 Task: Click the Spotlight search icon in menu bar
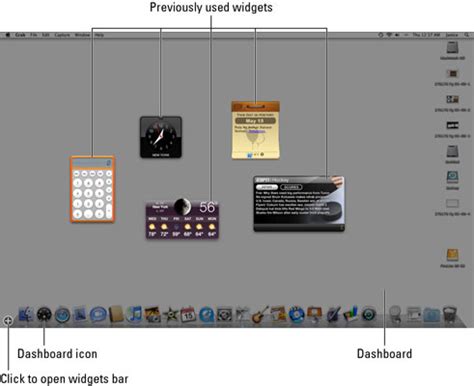pos(467,35)
